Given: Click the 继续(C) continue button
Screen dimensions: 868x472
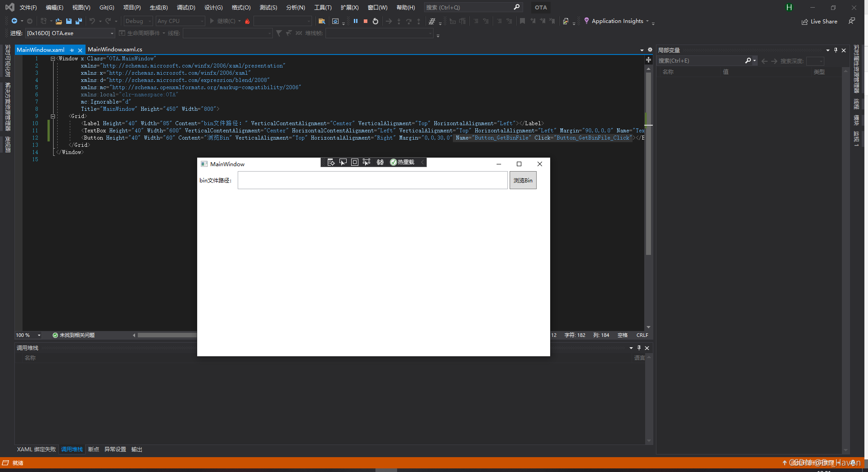Looking at the screenshot, I should (x=222, y=21).
